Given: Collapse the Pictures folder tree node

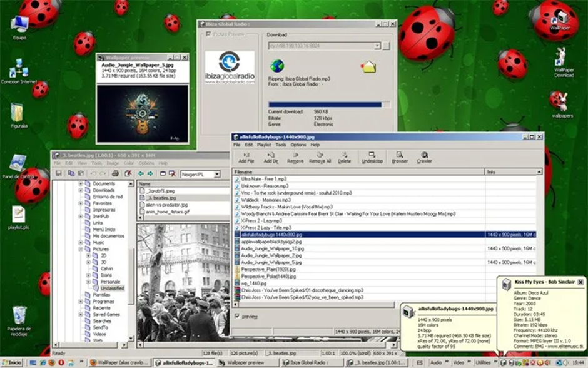Looking at the screenshot, I should (81, 248).
